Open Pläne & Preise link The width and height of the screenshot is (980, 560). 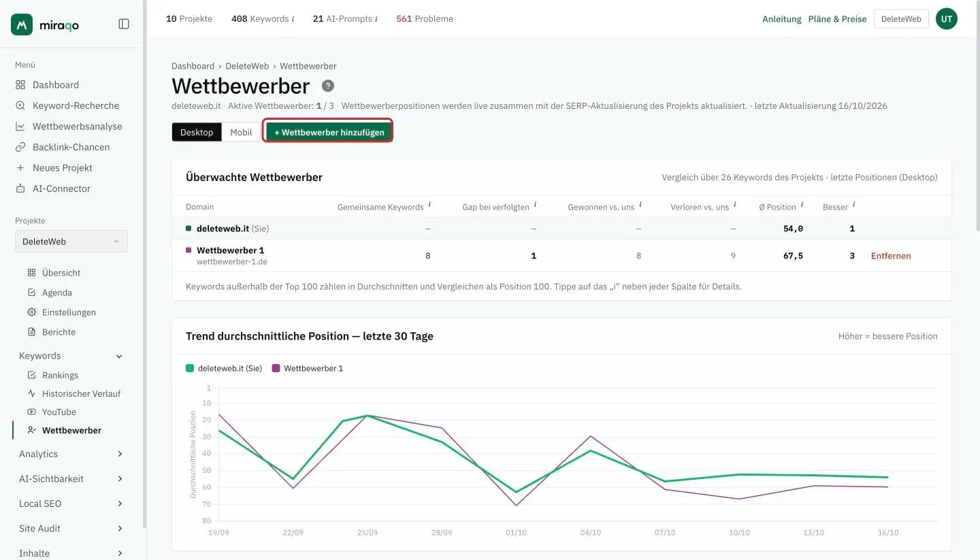tap(838, 19)
